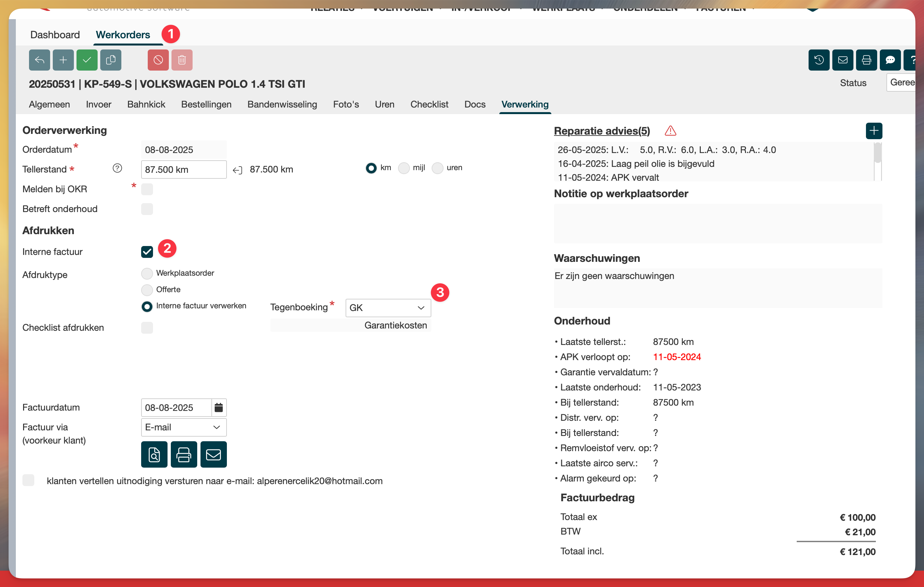The width and height of the screenshot is (924, 587).
Task: Select the mijl unit radio button
Action: (x=404, y=168)
